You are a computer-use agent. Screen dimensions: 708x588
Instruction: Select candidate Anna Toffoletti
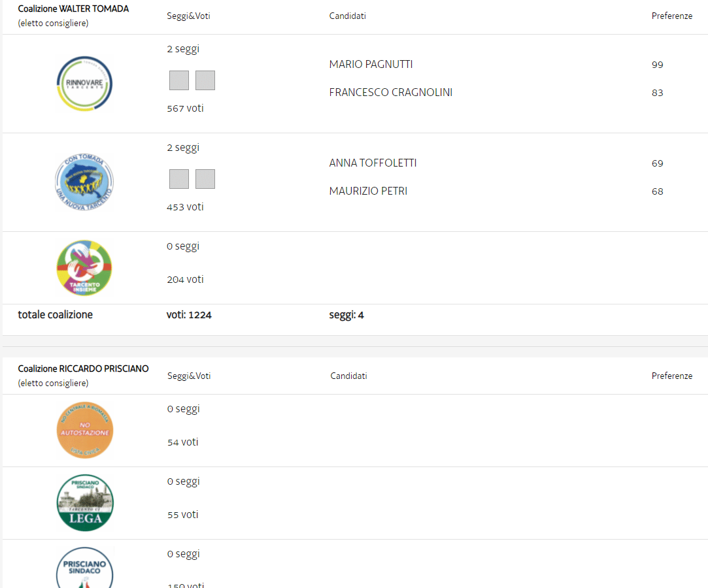[x=373, y=163]
